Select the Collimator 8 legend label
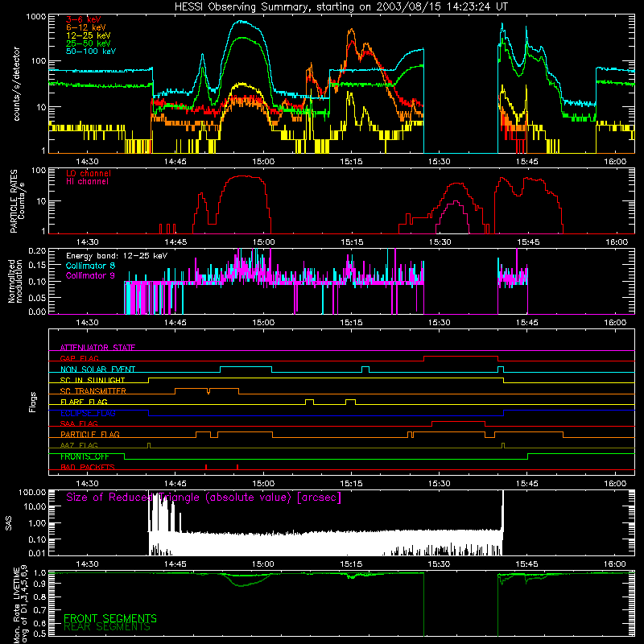644x644 pixels. coord(90,266)
